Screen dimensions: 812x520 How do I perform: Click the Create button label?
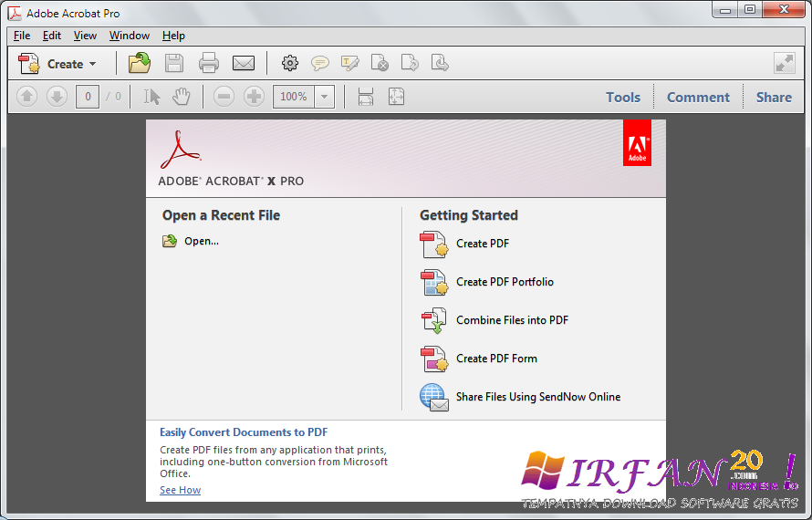(x=66, y=64)
